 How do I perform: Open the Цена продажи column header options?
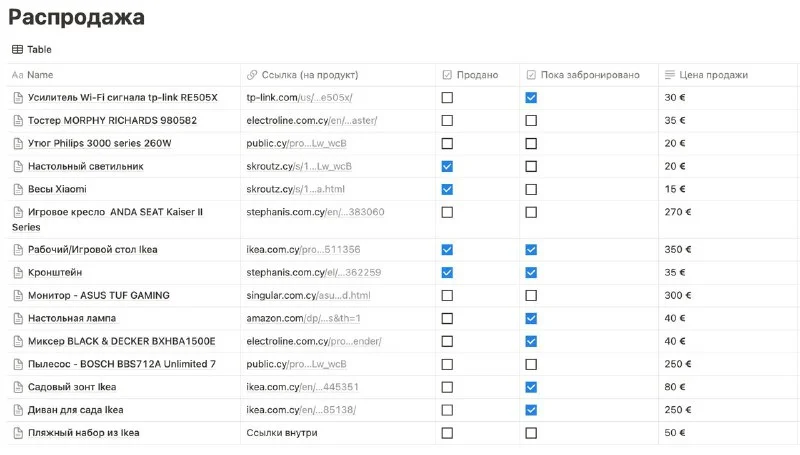pos(714,75)
